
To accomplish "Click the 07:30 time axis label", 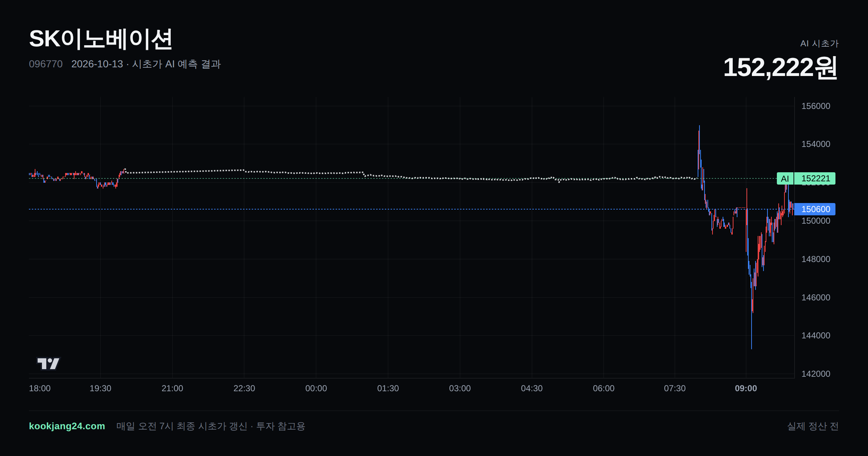I will [x=675, y=388].
